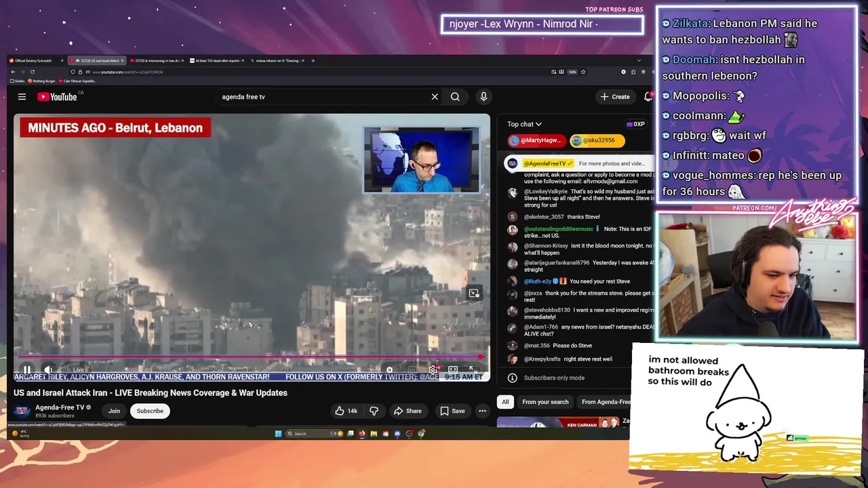The width and height of the screenshot is (868, 488).
Task: Click the red live progress bar
Action: tap(250, 357)
